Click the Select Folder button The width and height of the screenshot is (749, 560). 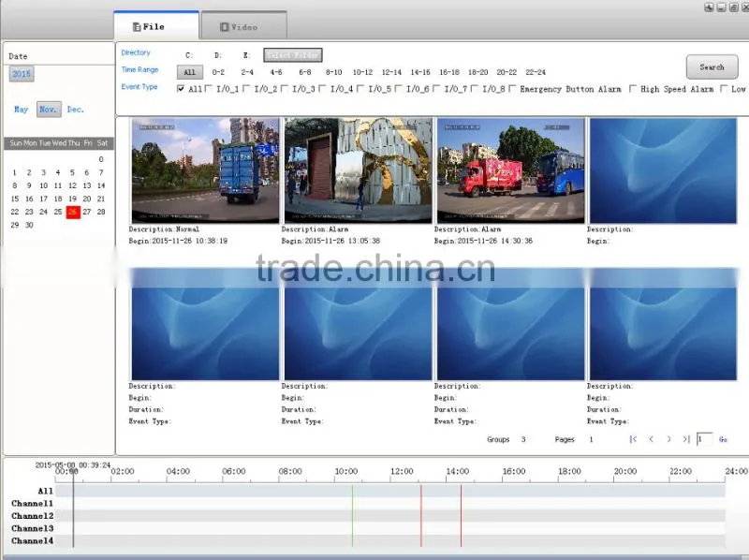(293, 55)
